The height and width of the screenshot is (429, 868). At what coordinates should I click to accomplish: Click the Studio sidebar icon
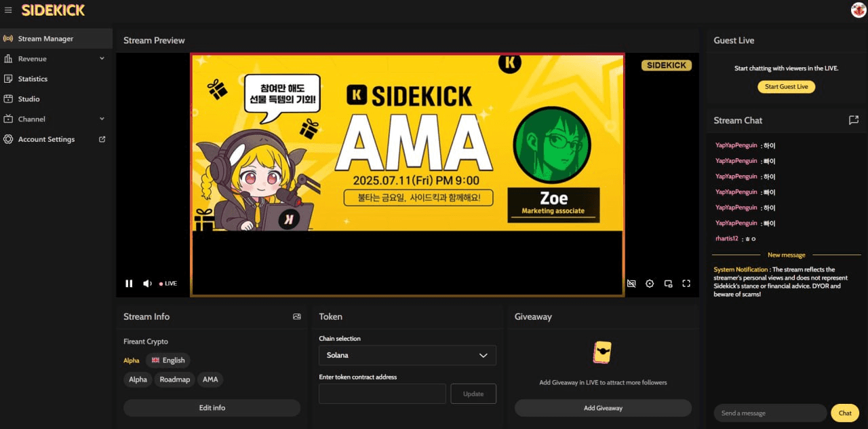pos(8,99)
